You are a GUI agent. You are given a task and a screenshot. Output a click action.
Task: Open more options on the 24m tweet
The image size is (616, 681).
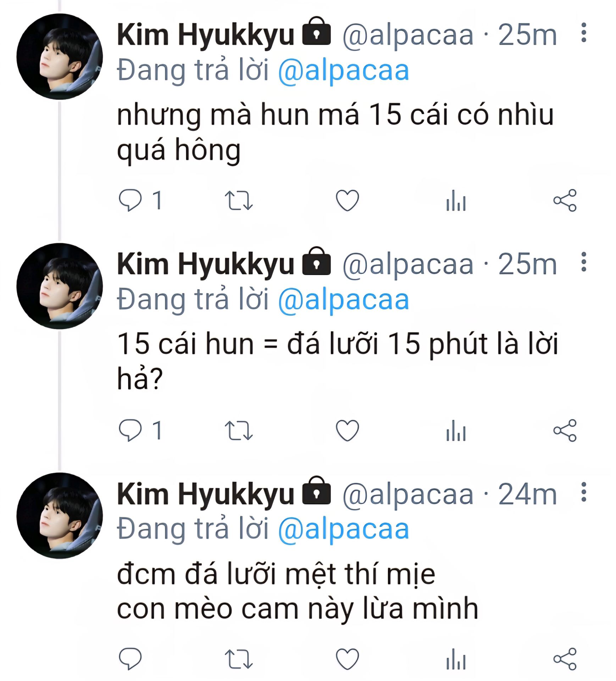583,492
